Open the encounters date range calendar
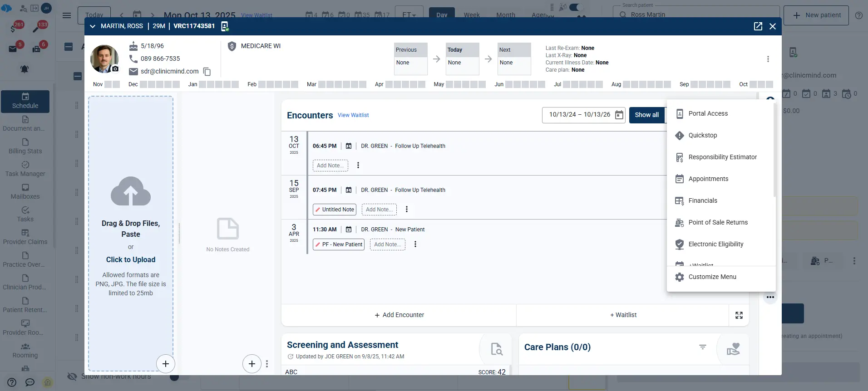Viewport: 868px width, 391px height. [619, 115]
